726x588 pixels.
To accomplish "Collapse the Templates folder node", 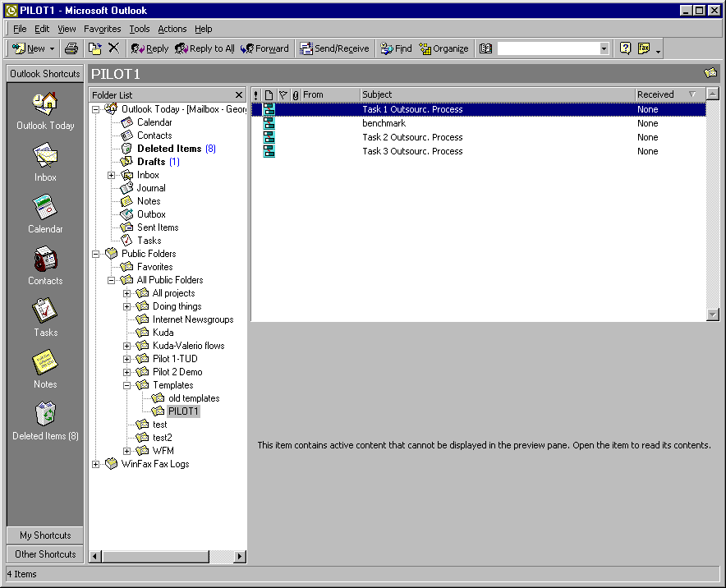I will (126, 385).
